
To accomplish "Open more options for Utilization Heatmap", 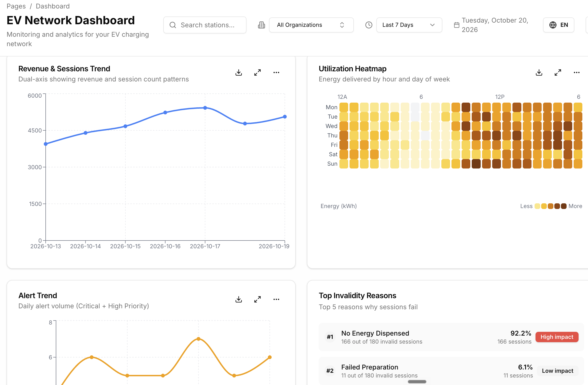I will 576,72.
